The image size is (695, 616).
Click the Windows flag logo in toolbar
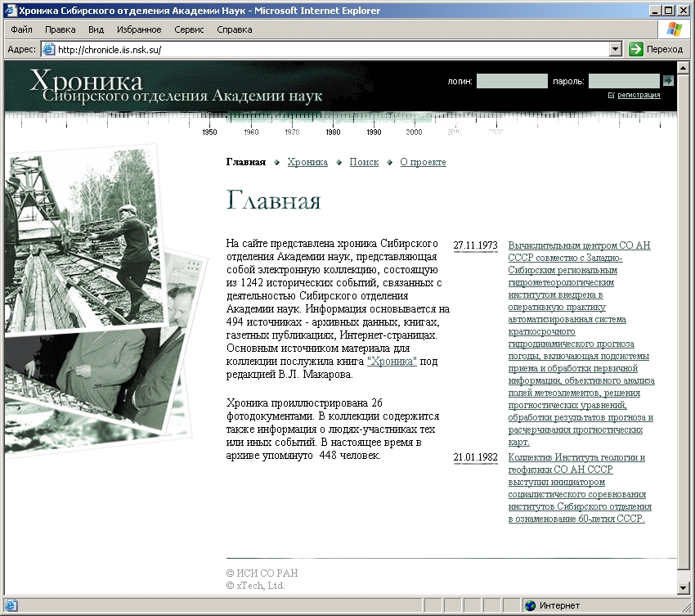pyautogui.click(x=675, y=29)
